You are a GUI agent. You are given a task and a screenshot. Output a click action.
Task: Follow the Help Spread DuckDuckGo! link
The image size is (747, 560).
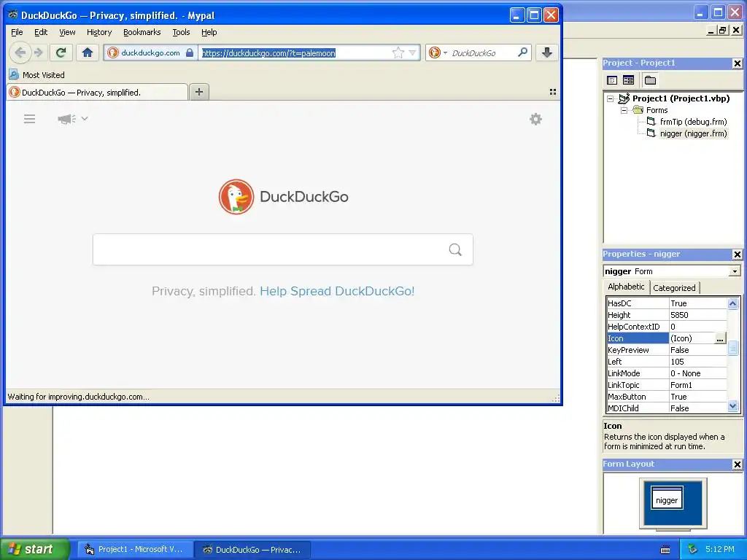[x=337, y=291]
